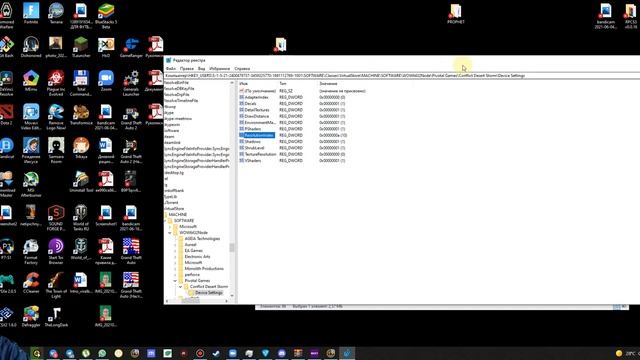Select the TLauncher desktop shortcut
640x360 pixels.
pos(81,47)
